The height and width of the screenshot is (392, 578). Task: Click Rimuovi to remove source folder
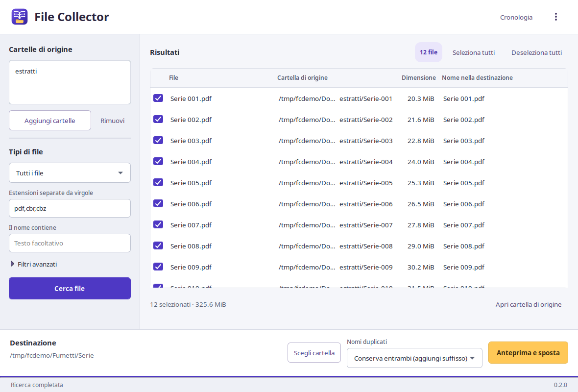click(113, 121)
